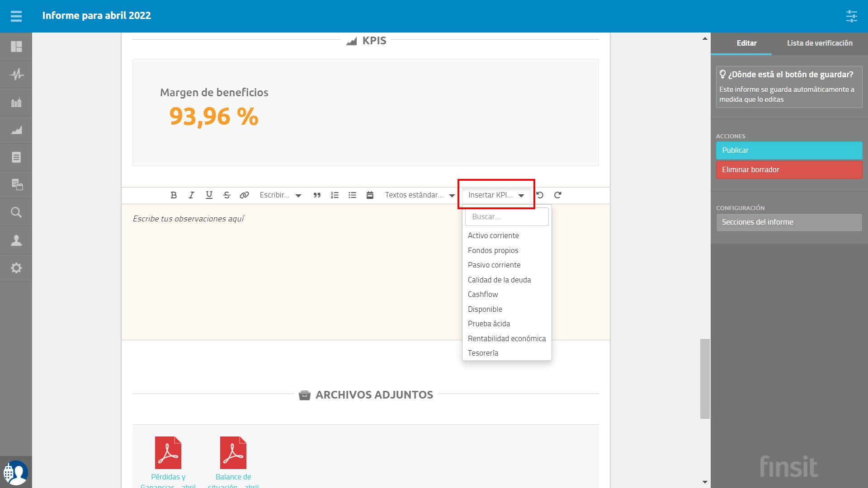Open the settings sliders icon in header
This screenshot has height=488, width=868.
pyautogui.click(x=851, y=16)
